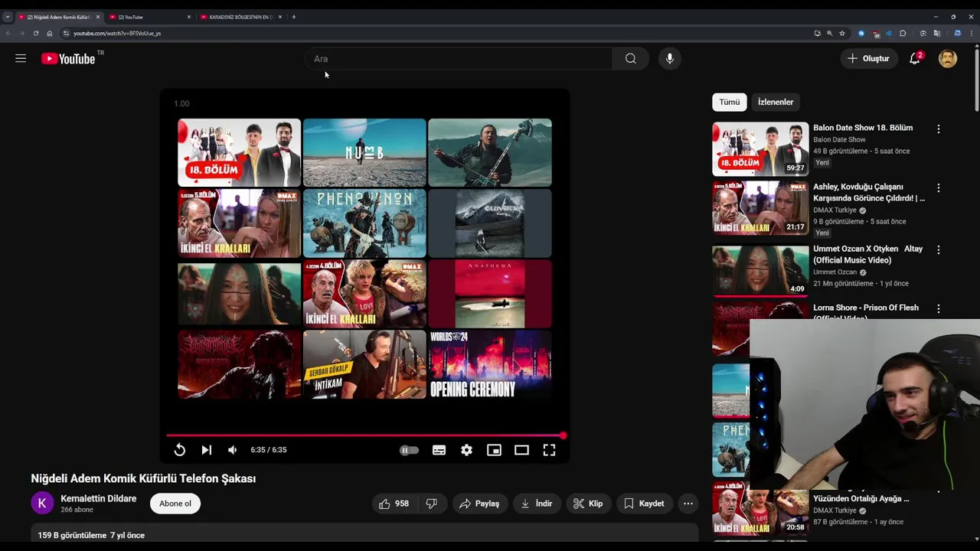Open the OPENING CEREMONY endscreen thumbnail
The height and width of the screenshot is (551, 980).
pos(490,364)
